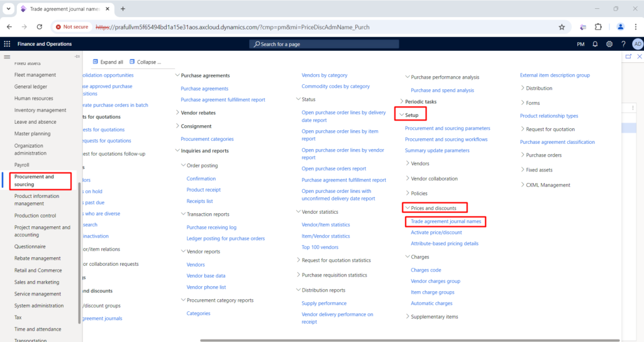Reload the page
This screenshot has width=644, height=342.
click(40, 27)
